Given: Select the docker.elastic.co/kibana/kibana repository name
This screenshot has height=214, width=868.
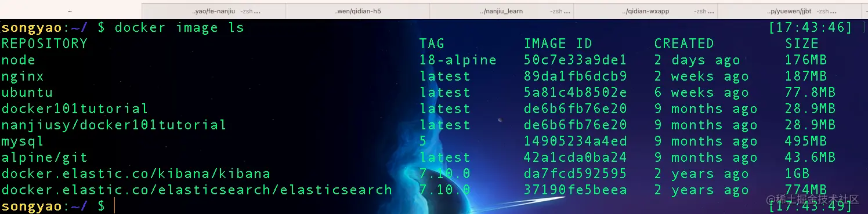Looking at the screenshot, I should 136,173.
